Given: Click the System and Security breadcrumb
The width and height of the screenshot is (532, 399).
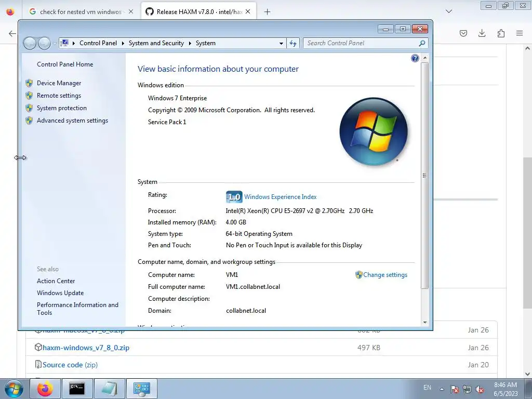Looking at the screenshot, I should point(156,43).
